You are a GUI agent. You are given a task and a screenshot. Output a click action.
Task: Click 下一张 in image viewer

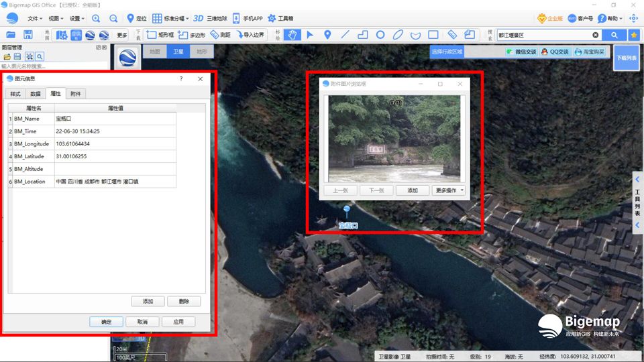(376, 190)
